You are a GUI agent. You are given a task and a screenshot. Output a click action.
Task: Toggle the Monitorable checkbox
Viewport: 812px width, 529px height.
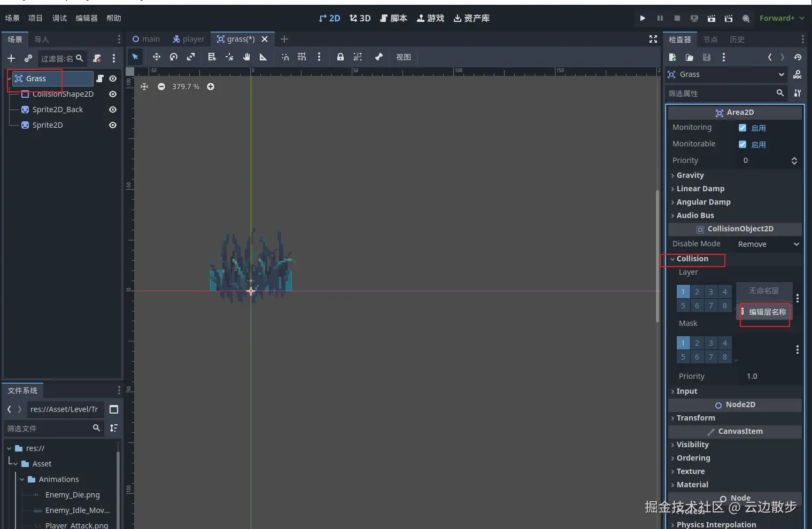click(743, 144)
